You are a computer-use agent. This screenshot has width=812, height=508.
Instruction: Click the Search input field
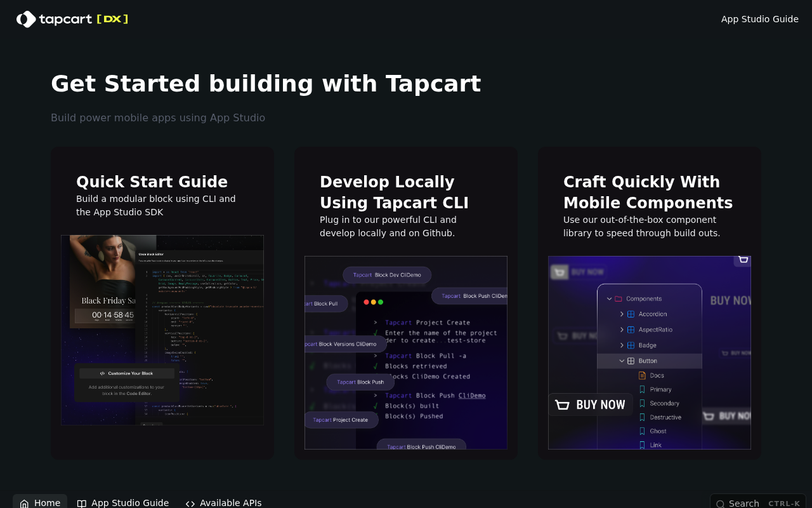(758, 502)
